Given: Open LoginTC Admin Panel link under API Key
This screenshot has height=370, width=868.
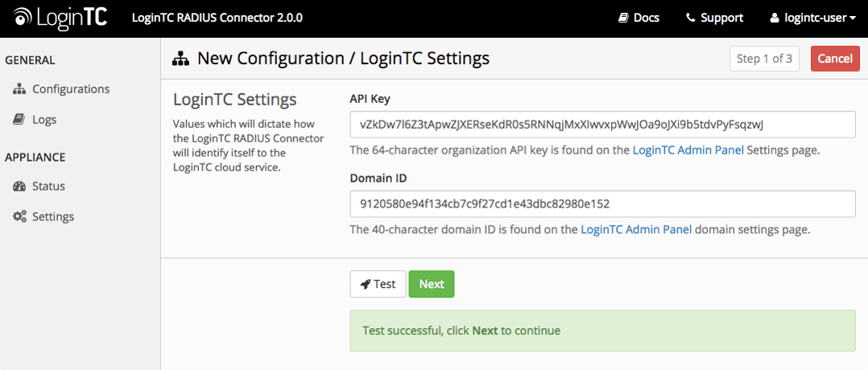Looking at the screenshot, I should tap(688, 150).
